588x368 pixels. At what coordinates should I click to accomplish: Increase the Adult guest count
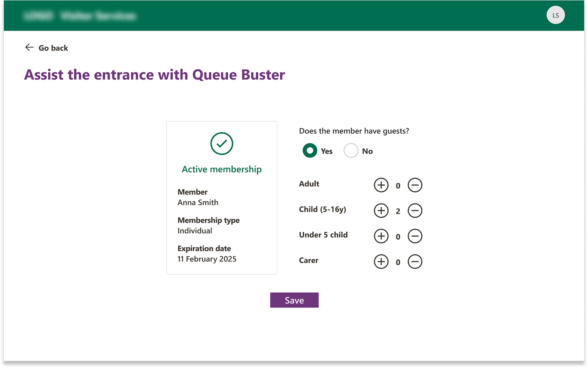(381, 185)
